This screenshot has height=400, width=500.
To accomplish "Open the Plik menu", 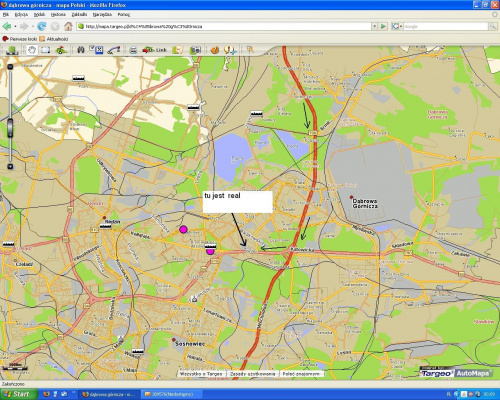I will [x=6, y=14].
